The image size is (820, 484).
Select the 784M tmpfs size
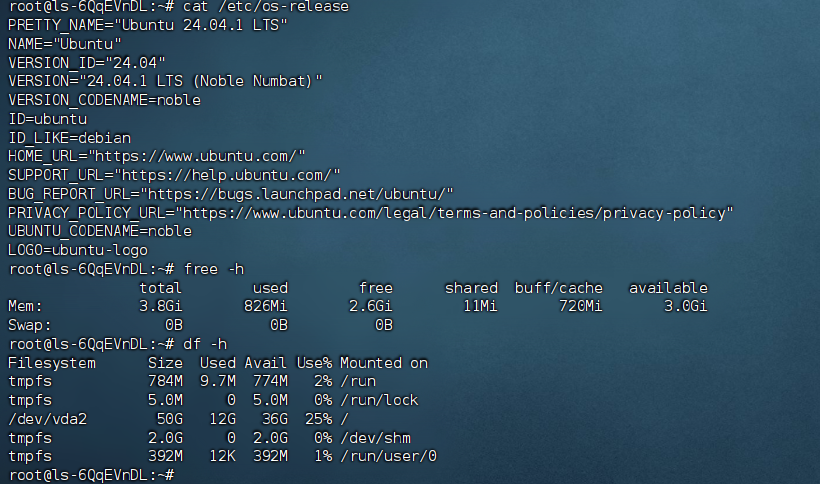(x=165, y=381)
